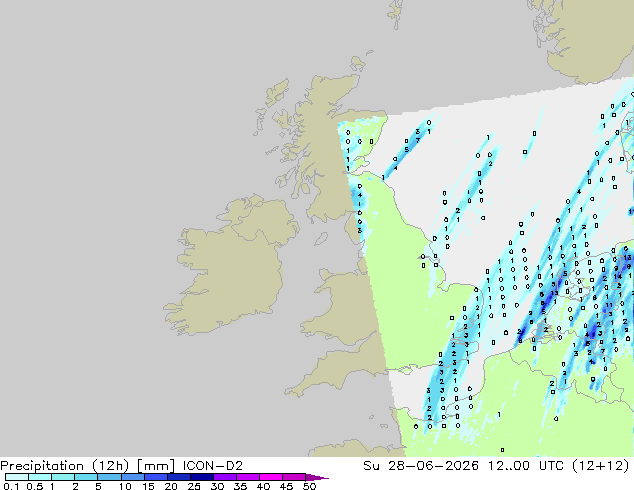The height and width of the screenshot is (490, 634).
Task: Click the legend label '45'
Action: [286, 486]
